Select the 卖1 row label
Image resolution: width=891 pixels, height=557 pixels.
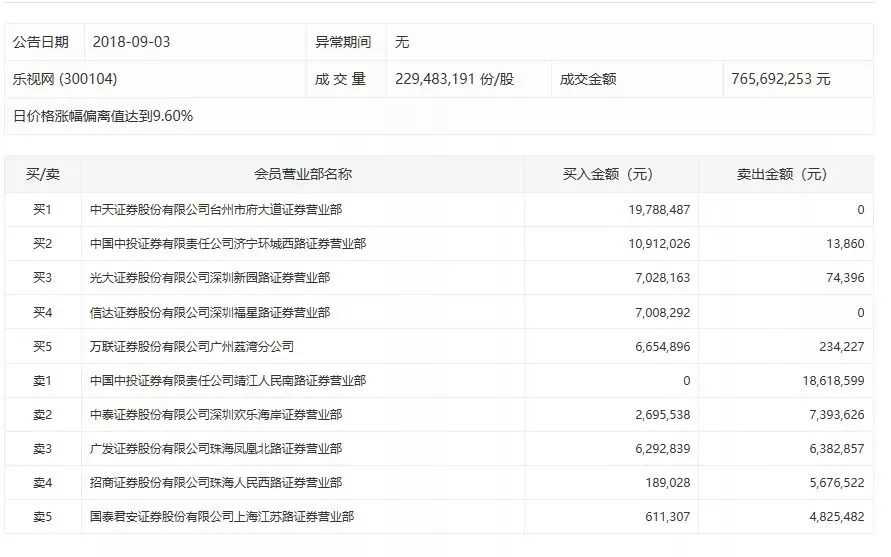click(43, 381)
